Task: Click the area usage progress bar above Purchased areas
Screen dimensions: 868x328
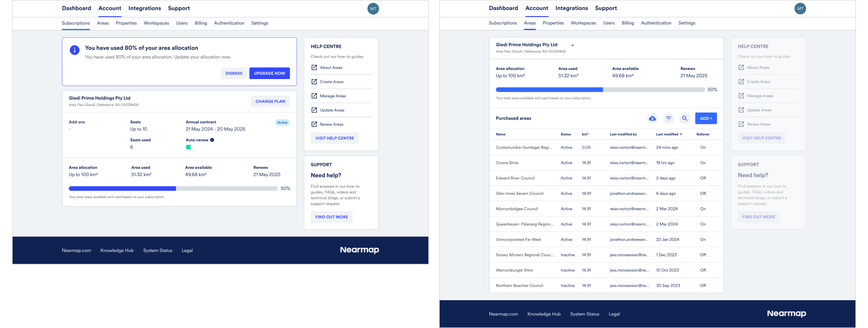Action: point(600,89)
